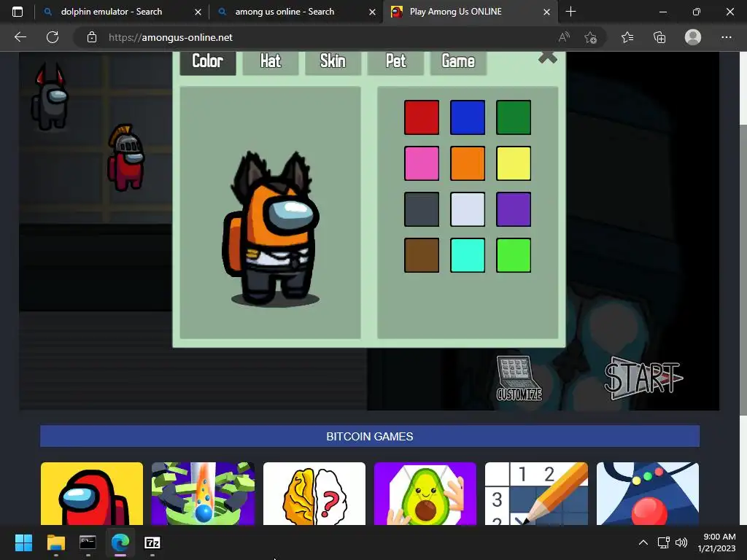The height and width of the screenshot is (560, 747).
Task: Open Edge Settings and more menu
Action: [x=726, y=37]
